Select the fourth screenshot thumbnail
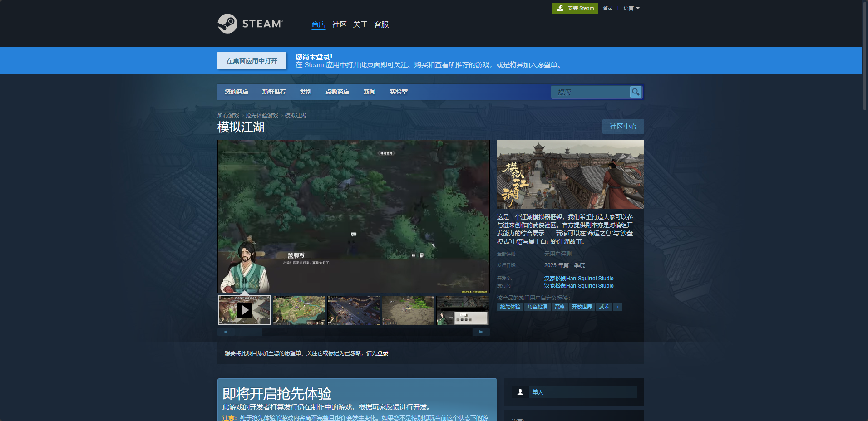Image resolution: width=868 pixels, height=421 pixels. pyautogui.click(x=408, y=310)
